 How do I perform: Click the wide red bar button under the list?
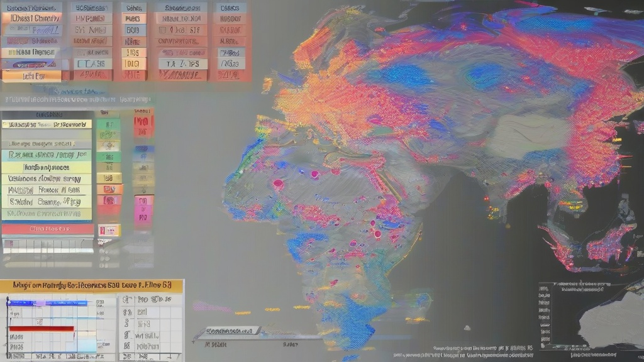[47, 229]
